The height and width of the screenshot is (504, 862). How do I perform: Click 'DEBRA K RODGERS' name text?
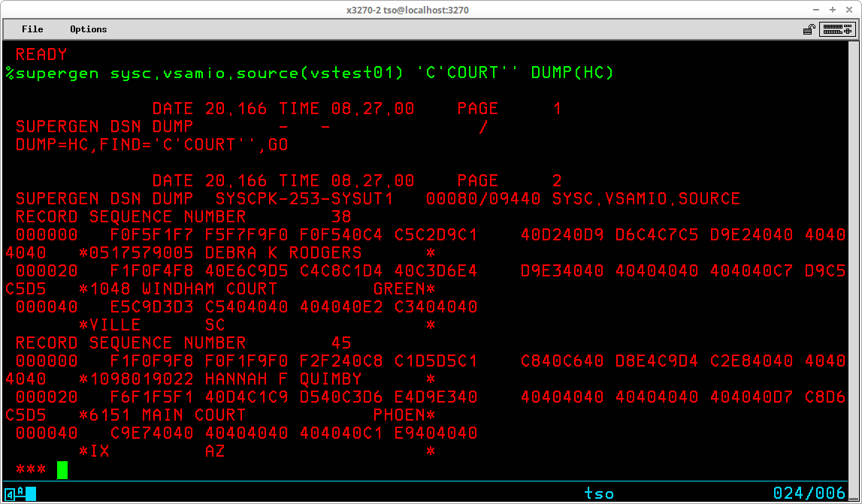pyautogui.click(x=283, y=253)
